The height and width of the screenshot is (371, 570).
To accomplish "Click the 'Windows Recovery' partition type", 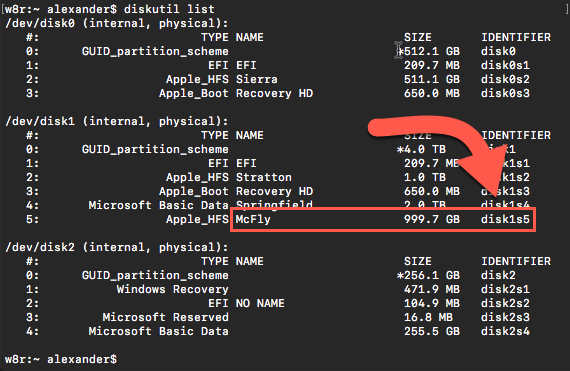I will click(173, 289).
